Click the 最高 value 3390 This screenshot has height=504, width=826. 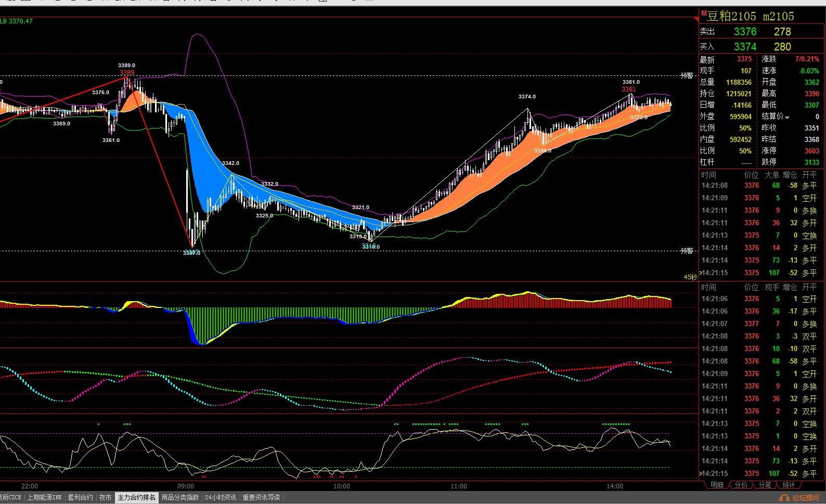(x=811, y=94)
